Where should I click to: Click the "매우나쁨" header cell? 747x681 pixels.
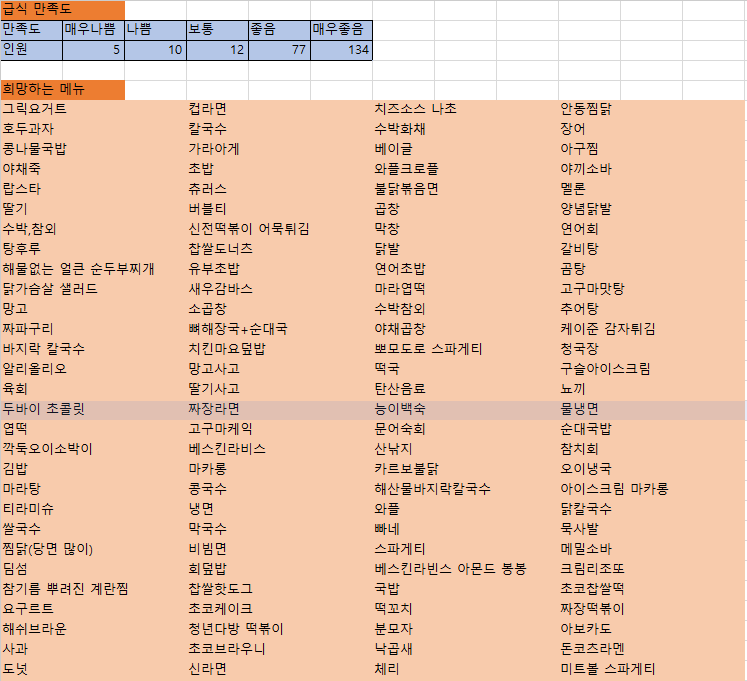(x=93, y=29)
